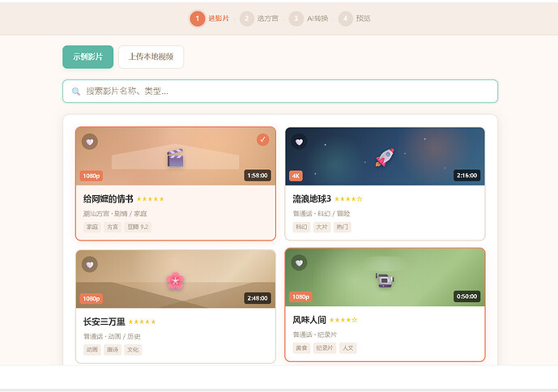558x392 pixels.
Task: Toggle heart favorite on 长安三万里 card
Action: tap(90, 265)
